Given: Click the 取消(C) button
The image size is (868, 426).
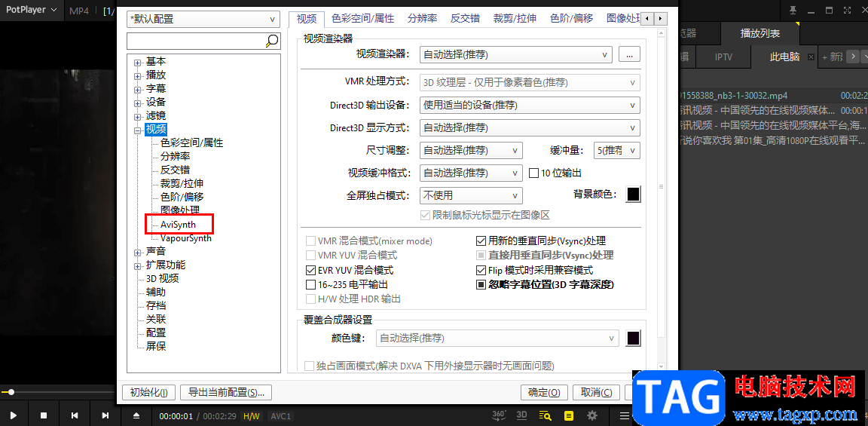Looking at the screenshot, I should 596,392.
